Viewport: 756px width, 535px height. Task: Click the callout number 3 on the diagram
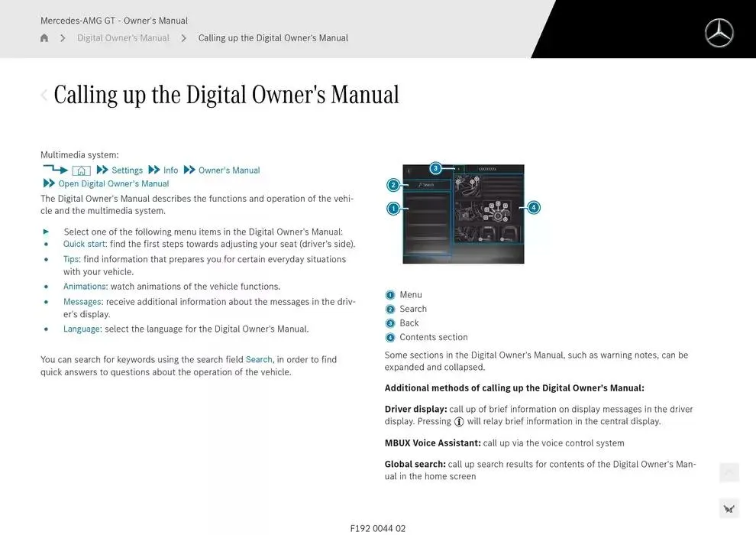(435, 168)
